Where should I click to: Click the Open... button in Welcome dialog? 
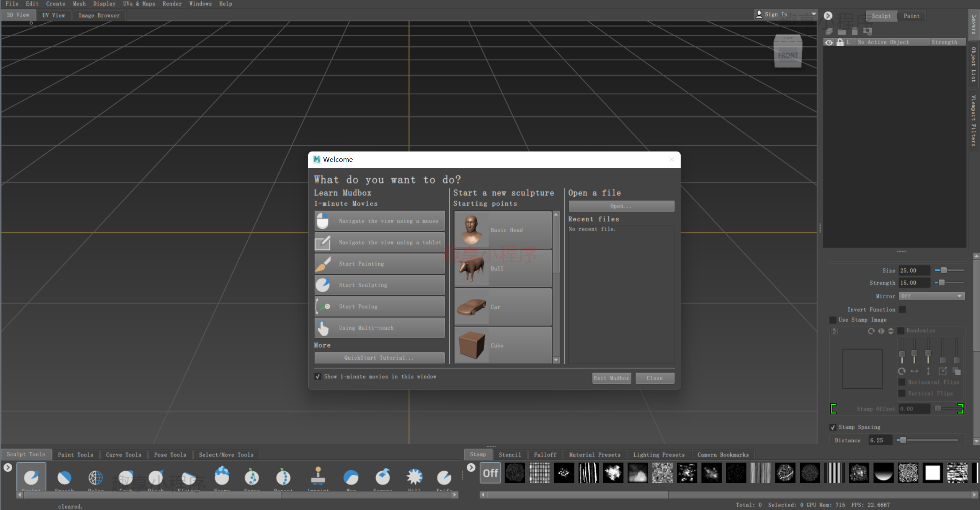coord(621,206)
